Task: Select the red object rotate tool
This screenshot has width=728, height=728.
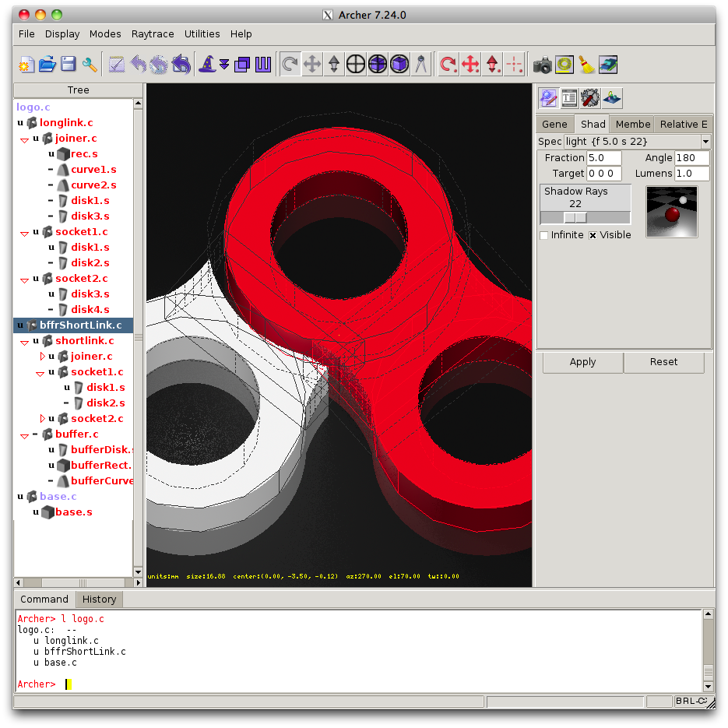Action: pos(448,65)
